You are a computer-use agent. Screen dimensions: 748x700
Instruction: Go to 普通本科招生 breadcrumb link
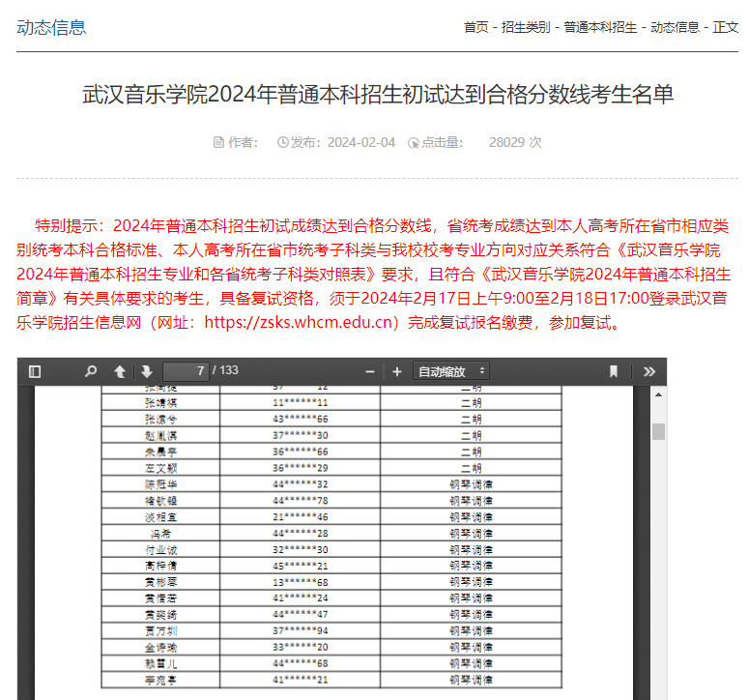click(x=600, y=27)
